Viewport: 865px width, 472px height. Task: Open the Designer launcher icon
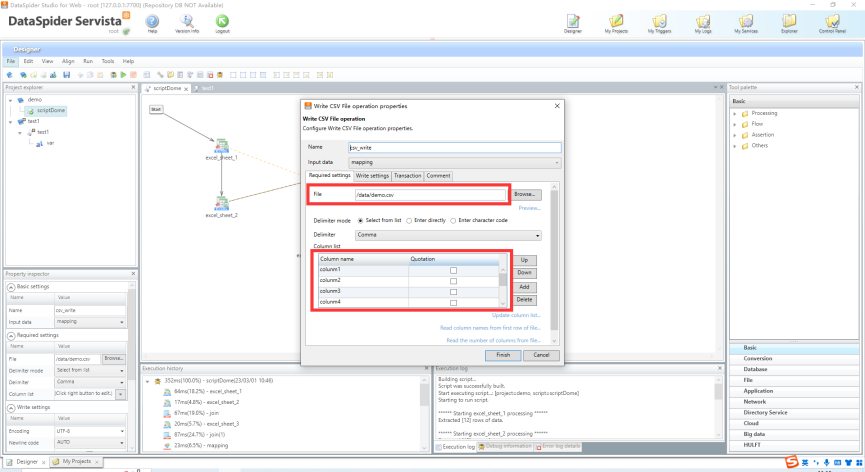tap(573, 22)
